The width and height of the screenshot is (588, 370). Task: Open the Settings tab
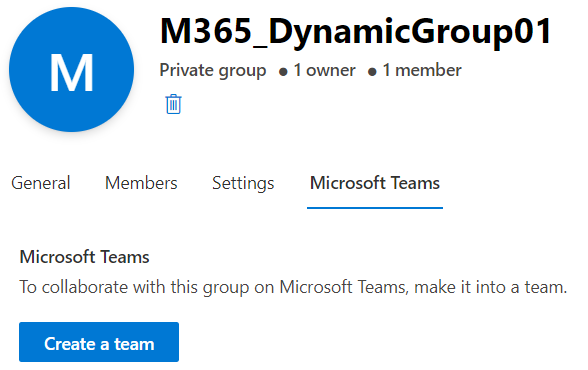click(x=243, y=183)
